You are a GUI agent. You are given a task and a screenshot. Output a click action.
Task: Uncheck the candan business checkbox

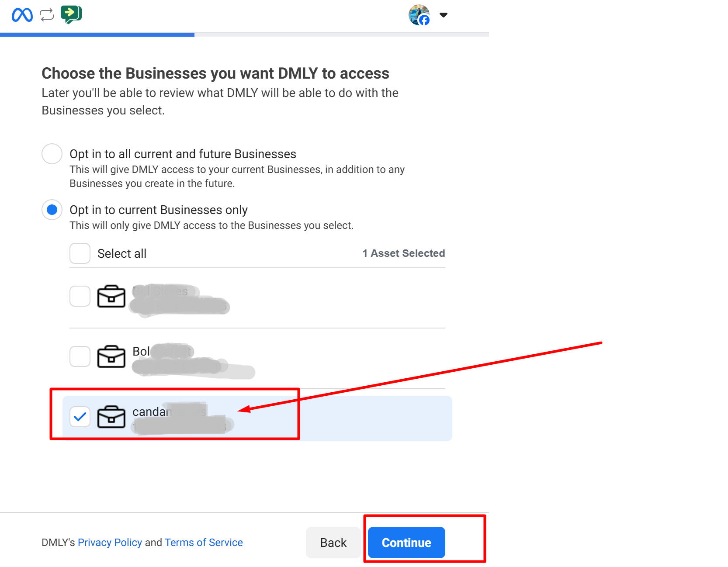point(80,417)
